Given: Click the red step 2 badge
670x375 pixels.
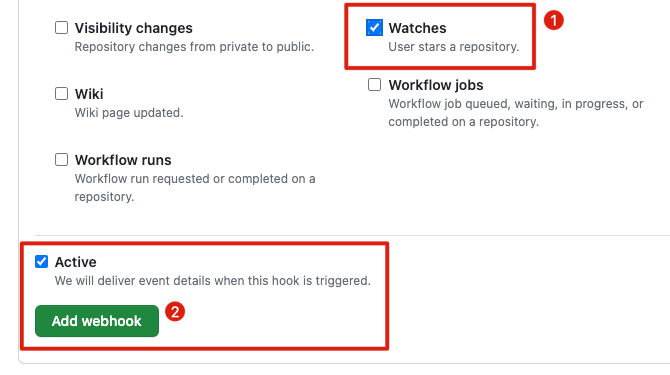Looking at the screenshot, I should pyautogui.click(x=175, y=311).
